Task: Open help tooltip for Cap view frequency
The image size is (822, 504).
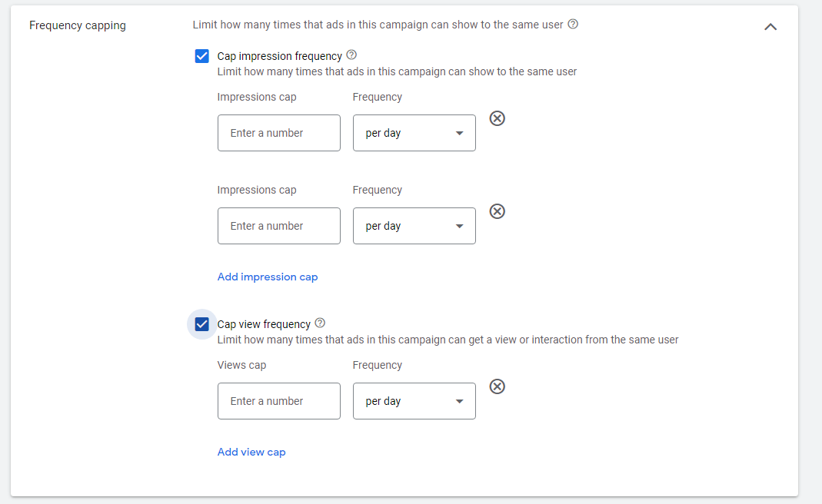Action: 320,323
